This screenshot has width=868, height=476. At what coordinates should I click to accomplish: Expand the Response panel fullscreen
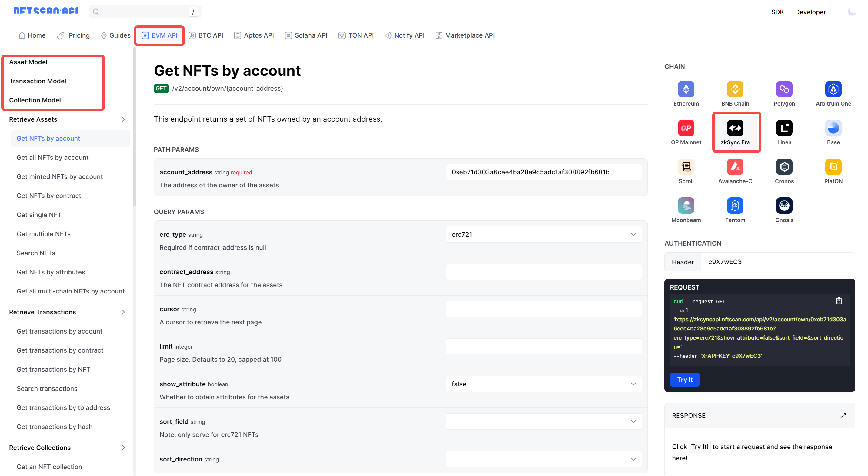843,415
